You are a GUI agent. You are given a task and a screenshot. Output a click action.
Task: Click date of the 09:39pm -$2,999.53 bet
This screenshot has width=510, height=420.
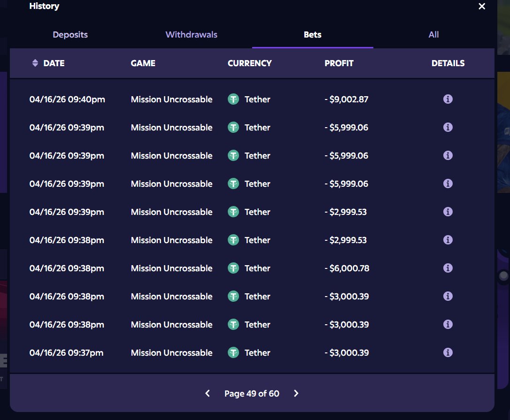[x=67, y=212]
